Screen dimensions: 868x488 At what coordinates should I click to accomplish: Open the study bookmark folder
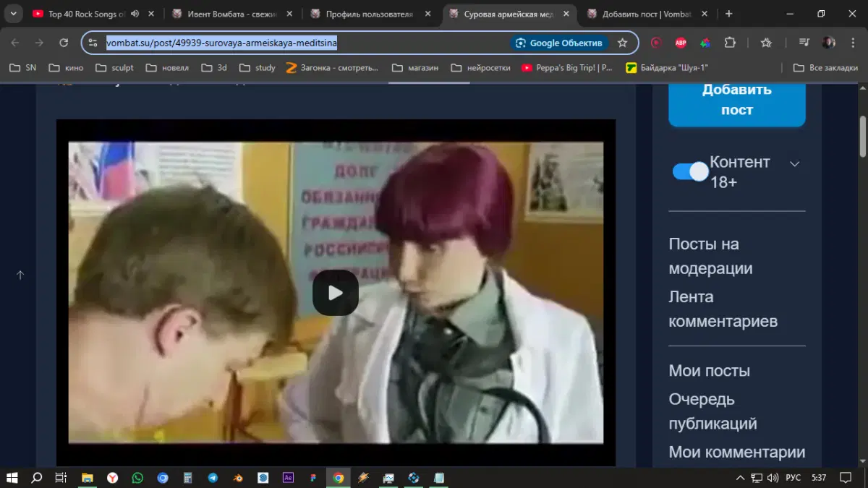tap(257, 68)
